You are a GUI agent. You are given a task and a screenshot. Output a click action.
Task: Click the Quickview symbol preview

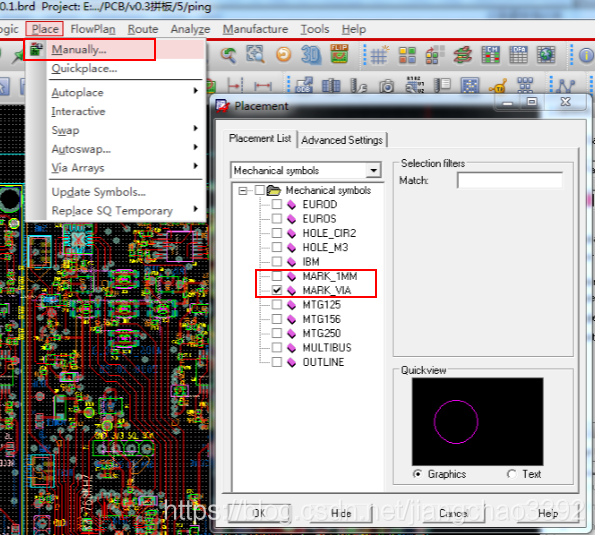[477, 422]
